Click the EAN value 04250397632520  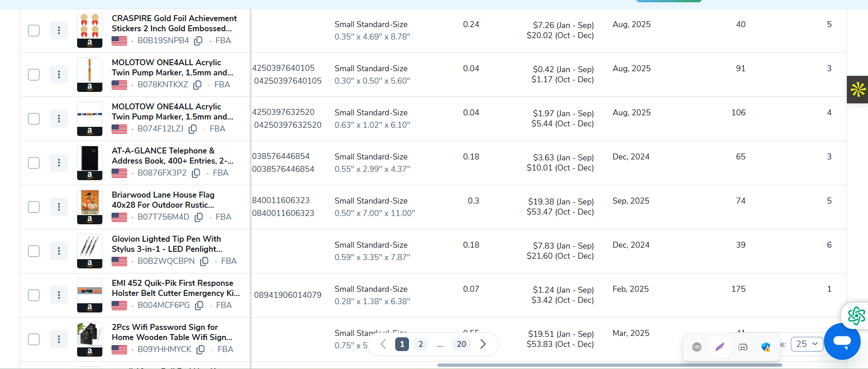coord(288,125)
